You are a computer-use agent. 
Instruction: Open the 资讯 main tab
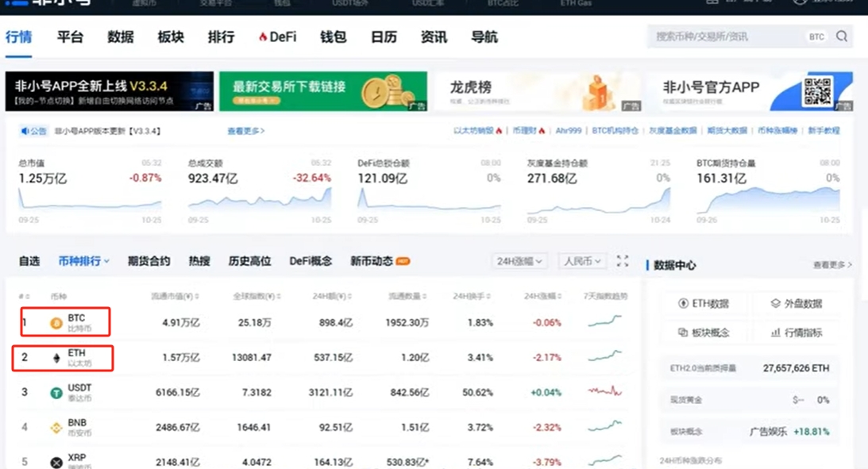click(x=434, y=37)
